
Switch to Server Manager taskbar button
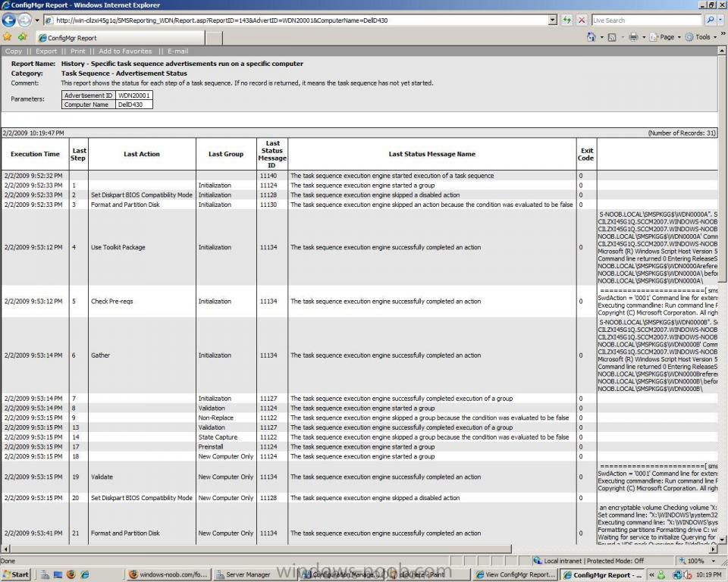(254, 574)
